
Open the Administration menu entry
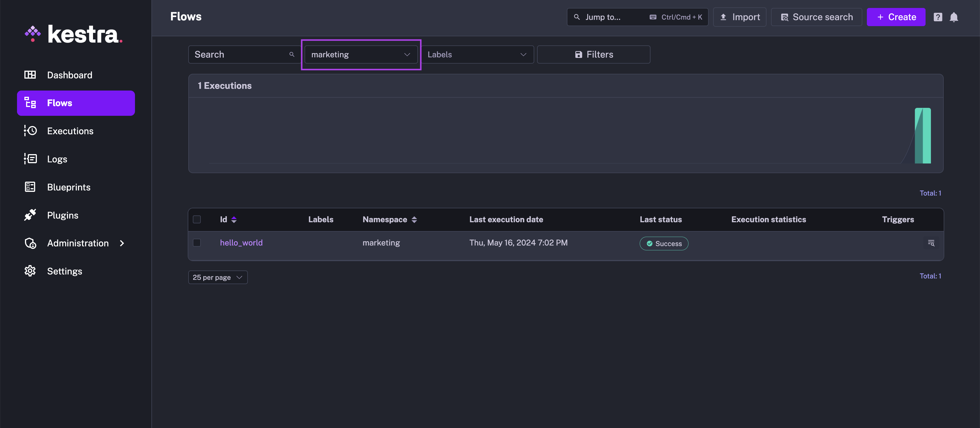tap(78, 243)
